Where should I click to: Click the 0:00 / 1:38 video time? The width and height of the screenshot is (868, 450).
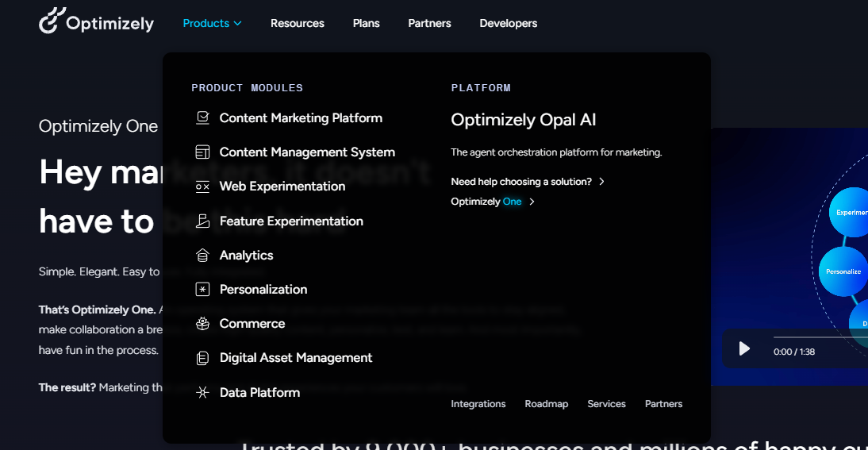coord(794,352)
